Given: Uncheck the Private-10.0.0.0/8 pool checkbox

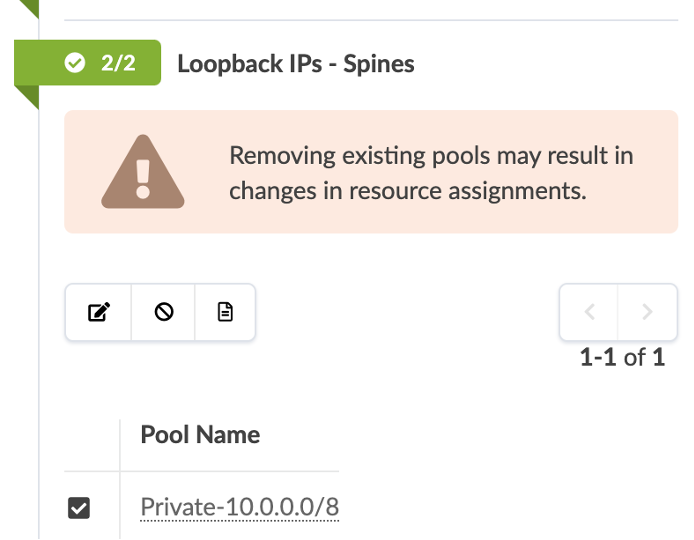Looking at the screenshot, I should (x=78, y=508).
